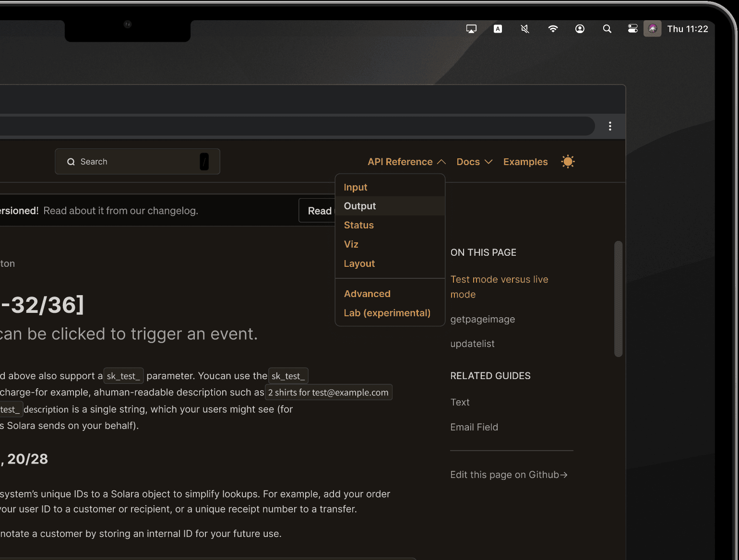The width and height of the screenshot is (739, 560).
Task: Click the muted sound icon in menu bar
Action: coord(525,29)
